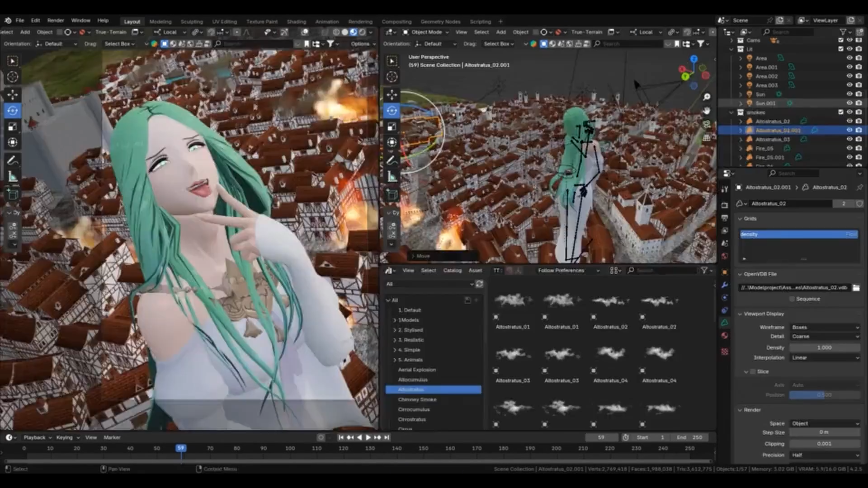Select the Move tool in right viewport
This screenshot has width=868, height=488.
pyautogui.click(x=392, y=94)
